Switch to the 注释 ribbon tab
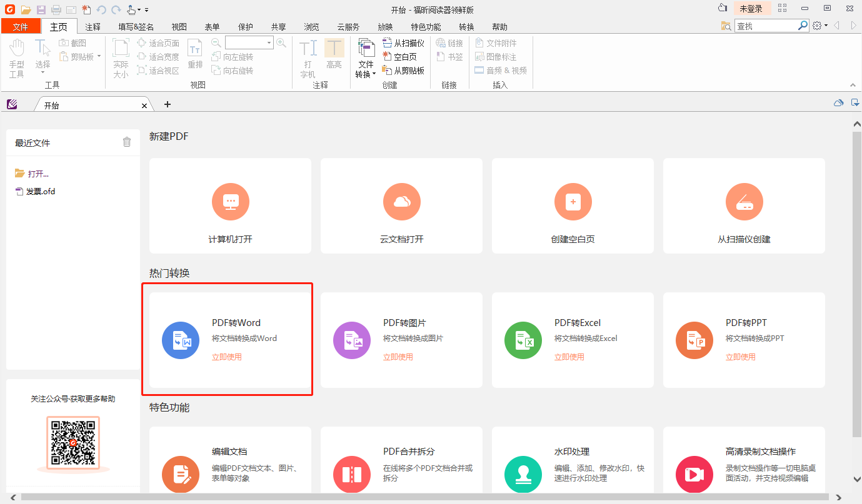 point(93,27)
